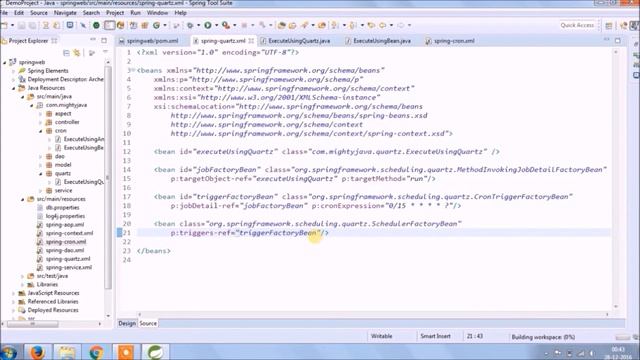Screen dimensions: 640x360
Task: Click the Run green play toolbar icon
Action: [x=208, y=25]
